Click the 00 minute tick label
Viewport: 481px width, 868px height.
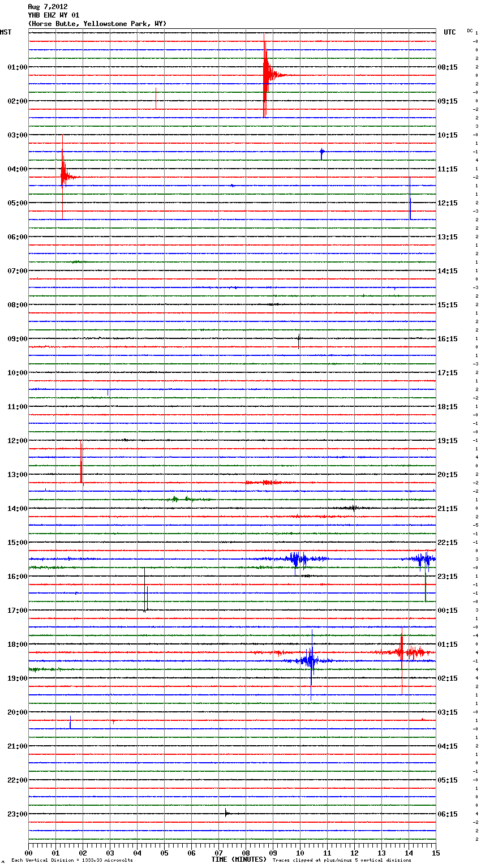point(28,853)
